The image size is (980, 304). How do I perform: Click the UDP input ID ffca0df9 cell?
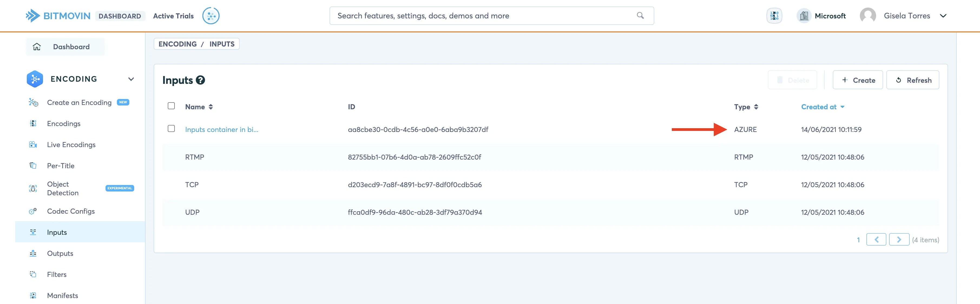[x=415, y=212]
